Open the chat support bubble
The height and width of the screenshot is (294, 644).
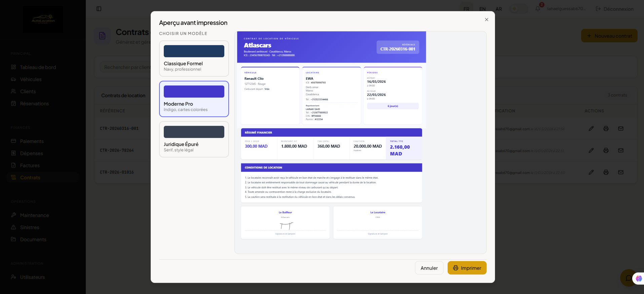pyautogui.click(x=628, y=278)
